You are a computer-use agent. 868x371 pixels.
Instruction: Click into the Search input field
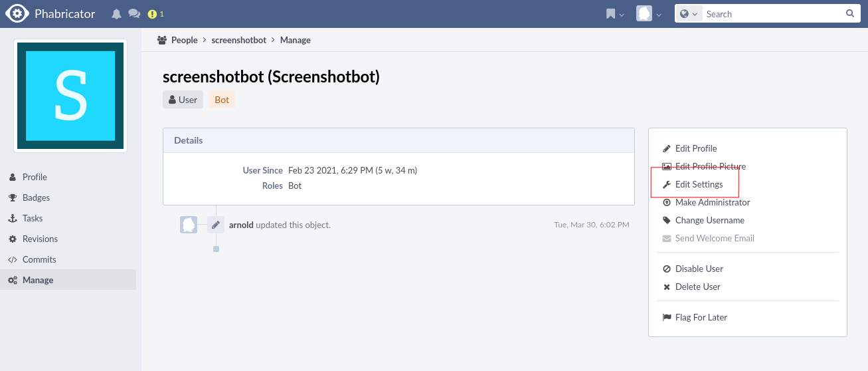tap(770, 14)
